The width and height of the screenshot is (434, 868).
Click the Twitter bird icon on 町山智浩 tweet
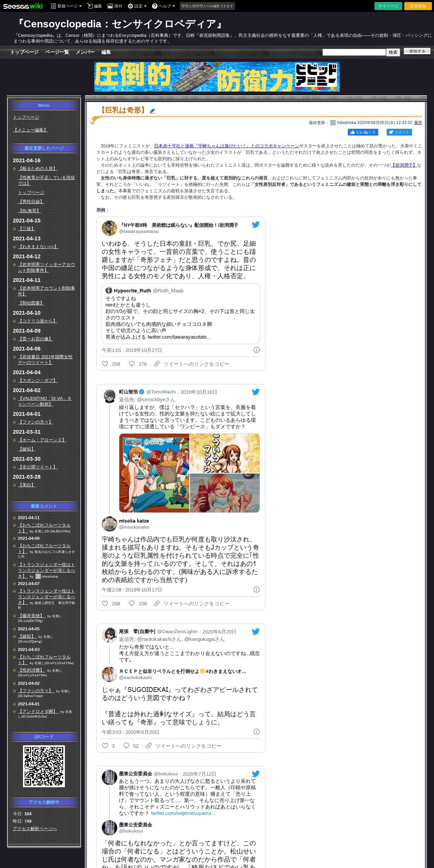[x=256, y=392]
